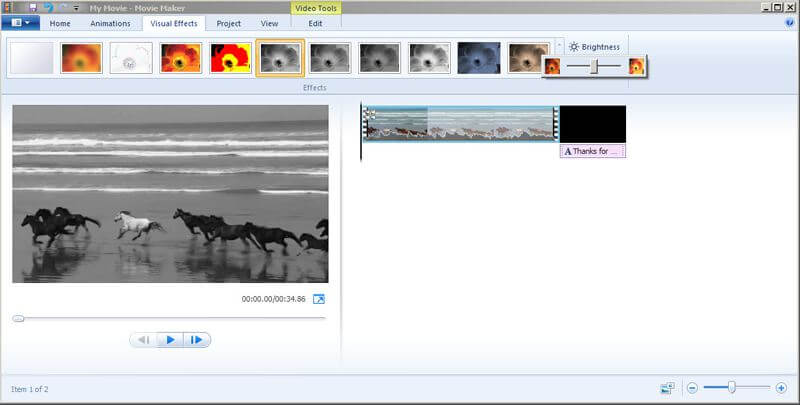800x405 pixels.
Task: Click the Save icon in quick access toolbar
Action: tap(33, 7)
